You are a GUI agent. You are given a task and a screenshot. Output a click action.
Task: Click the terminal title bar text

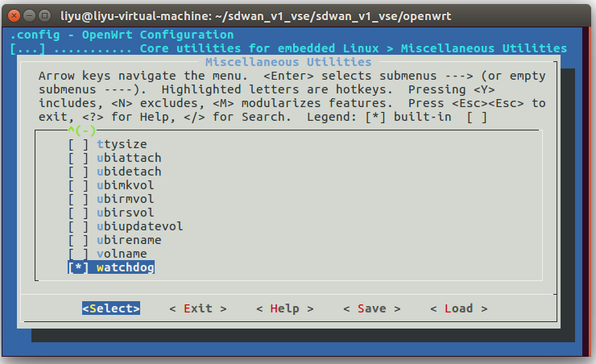pyautogui.click(x=256, y=16)
